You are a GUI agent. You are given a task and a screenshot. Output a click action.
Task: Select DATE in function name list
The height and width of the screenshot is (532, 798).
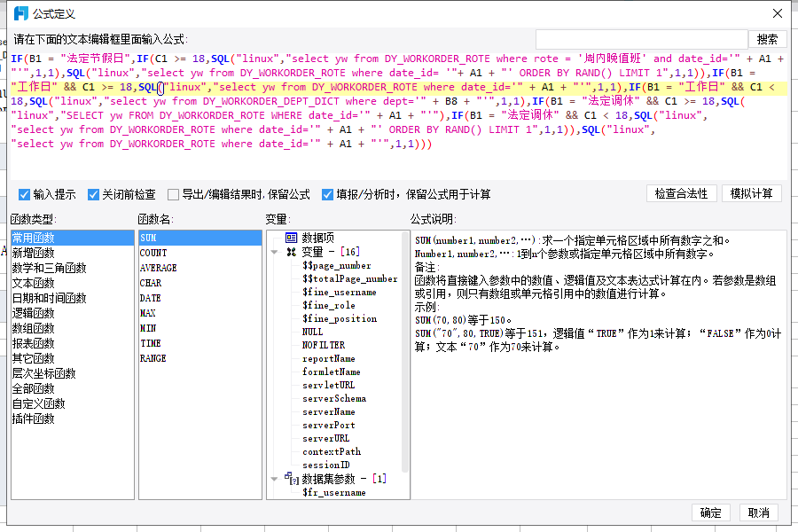200,298
